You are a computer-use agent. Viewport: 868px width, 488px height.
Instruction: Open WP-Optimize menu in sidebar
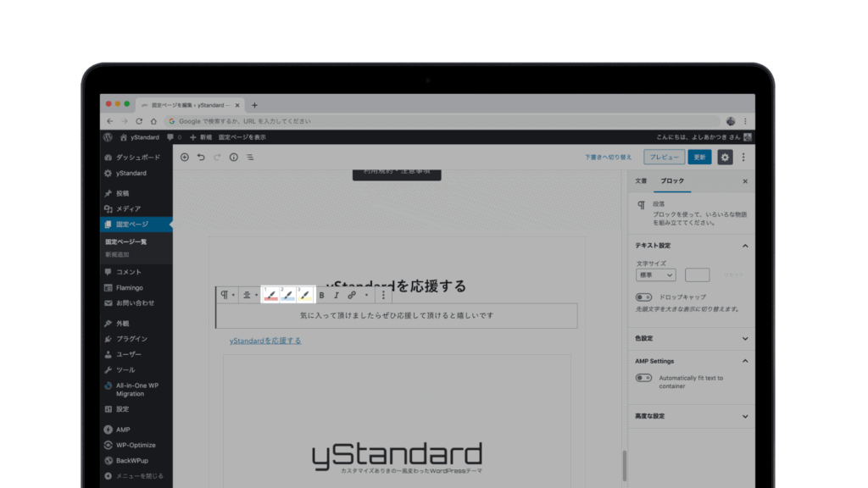[x=136, y=445]
